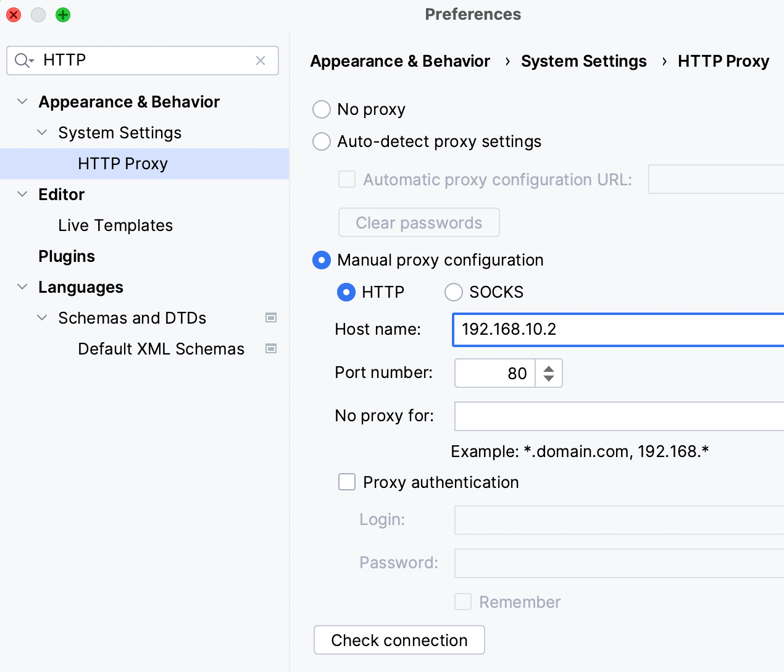Decrease the port number using the down arrow
Screen dimensions: 784x672
point(548,379)
